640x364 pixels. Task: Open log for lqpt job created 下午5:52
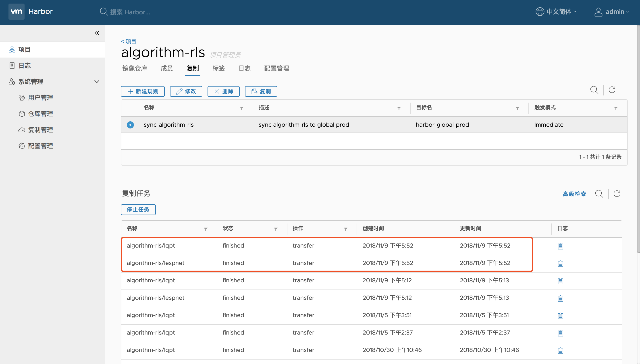point(560,246)
